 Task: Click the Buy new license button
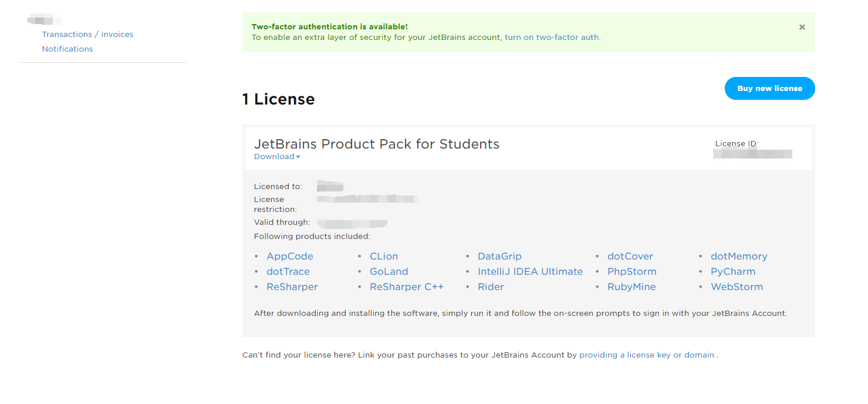[769, 88]
